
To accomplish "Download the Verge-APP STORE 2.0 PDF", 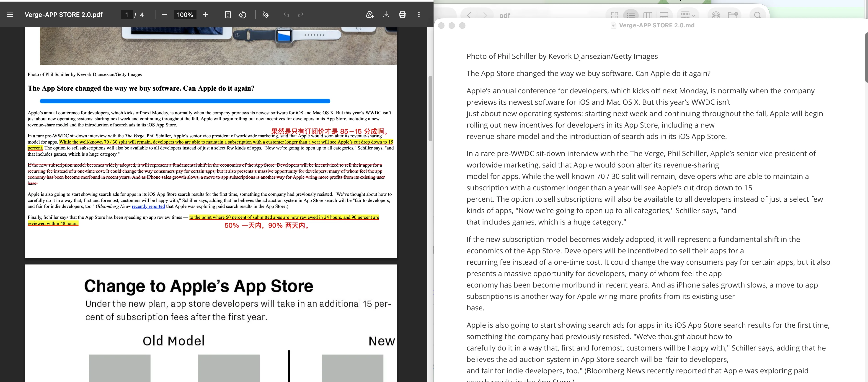I will pyautogui.click(x=386, y=15).
